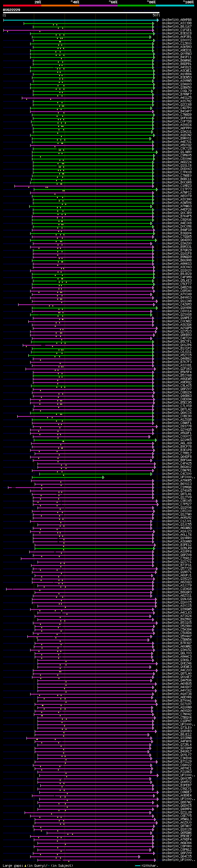Click label UniRef100_Q3IRN8
This screenshot has height=868, width=197.
[177, 738]
